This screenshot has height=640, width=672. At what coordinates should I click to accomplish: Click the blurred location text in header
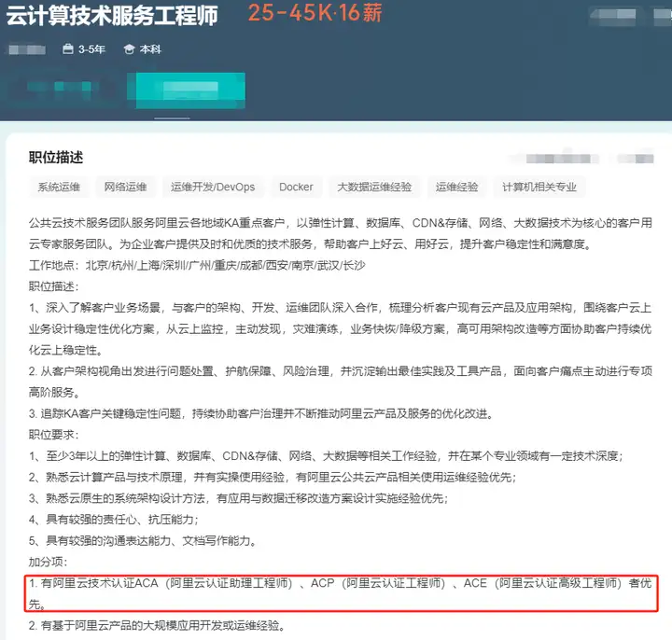tap(27, 49)
